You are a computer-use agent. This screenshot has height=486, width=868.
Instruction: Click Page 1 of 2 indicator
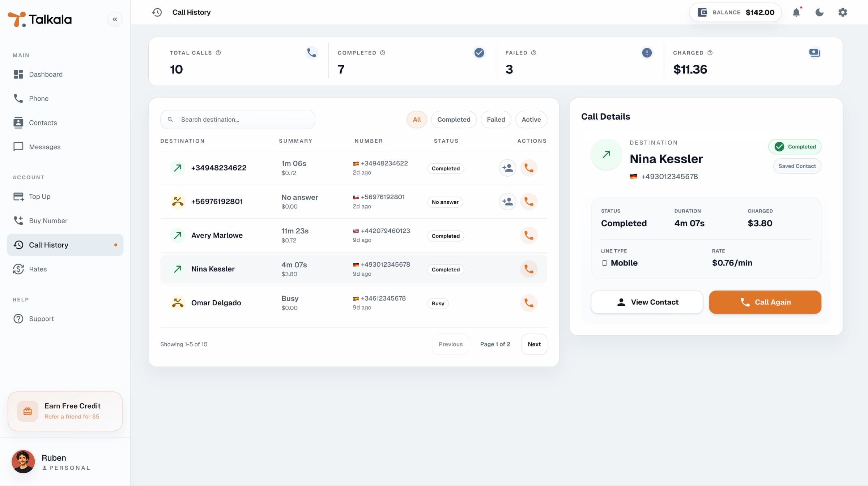point(495,344)
